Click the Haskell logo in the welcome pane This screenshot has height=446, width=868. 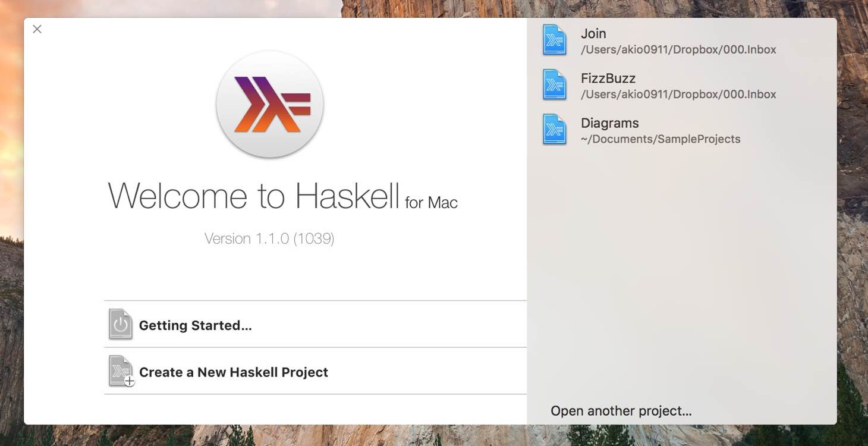click(x=270, y=105)
